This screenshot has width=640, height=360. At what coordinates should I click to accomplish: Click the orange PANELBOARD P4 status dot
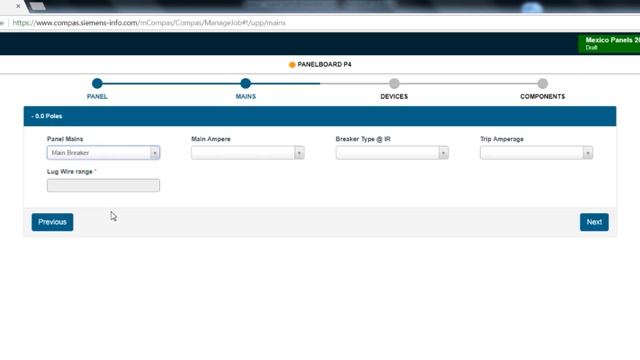coord(292,64)
